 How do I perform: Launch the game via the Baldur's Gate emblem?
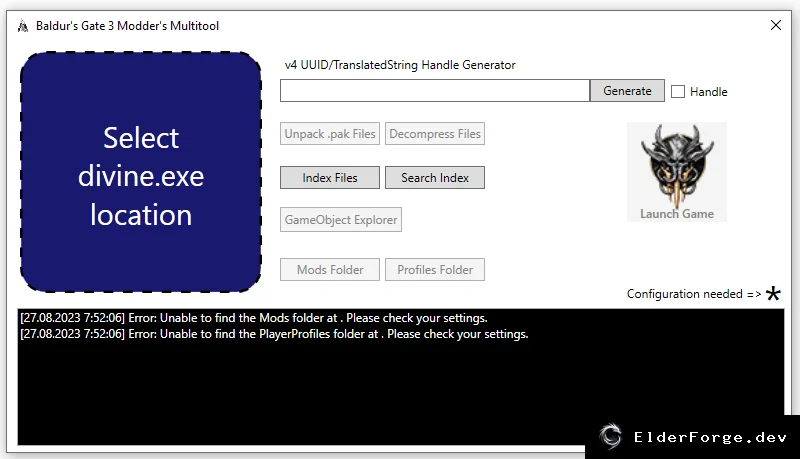click(677, 172)
